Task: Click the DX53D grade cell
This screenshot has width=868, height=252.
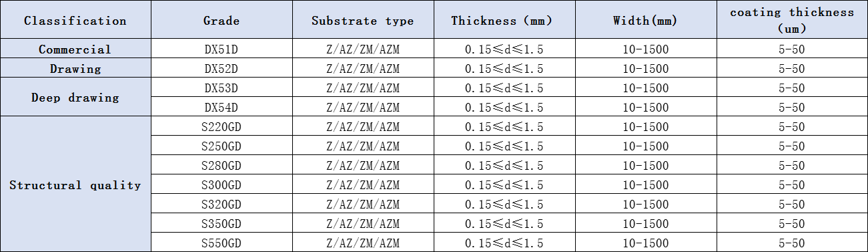Action: pyautogui.click(x=222, y=88)
